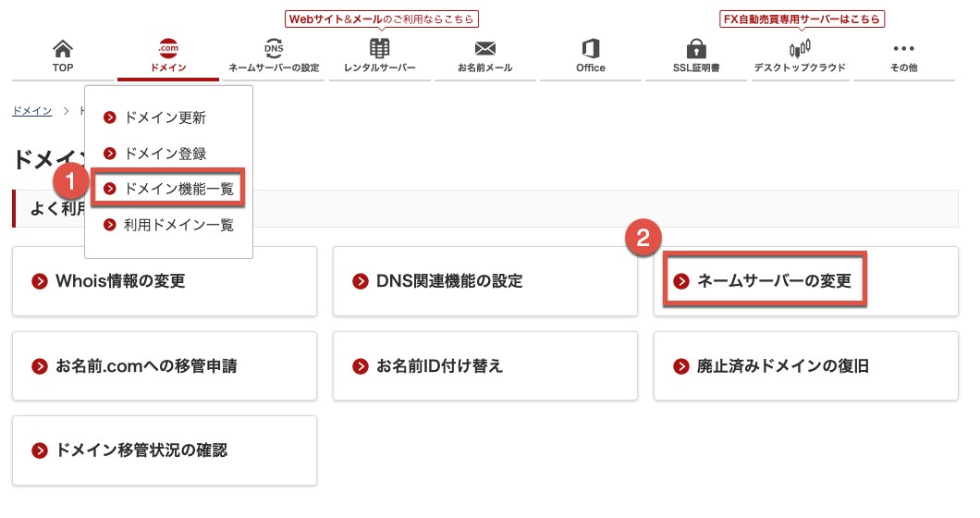Image resolution: width=980 pixels, height=518 pixels.
Task: Open the DNS nameserver settings icon
Action: (274, 49)
